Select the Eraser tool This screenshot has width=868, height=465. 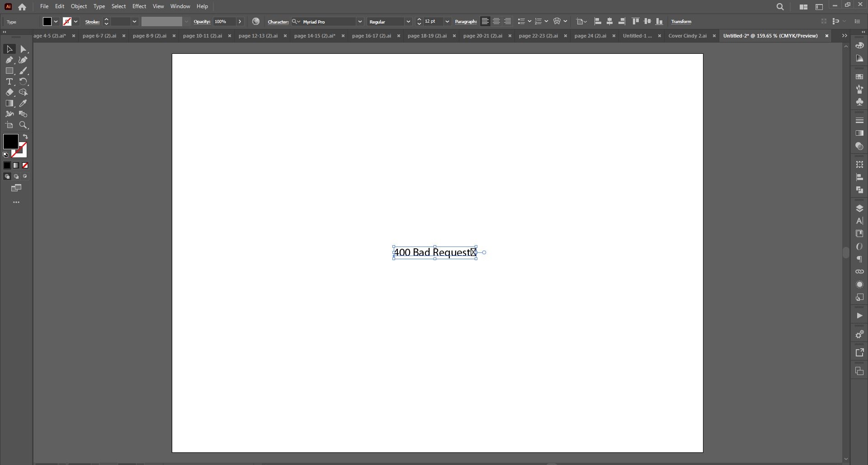[9, 92]
